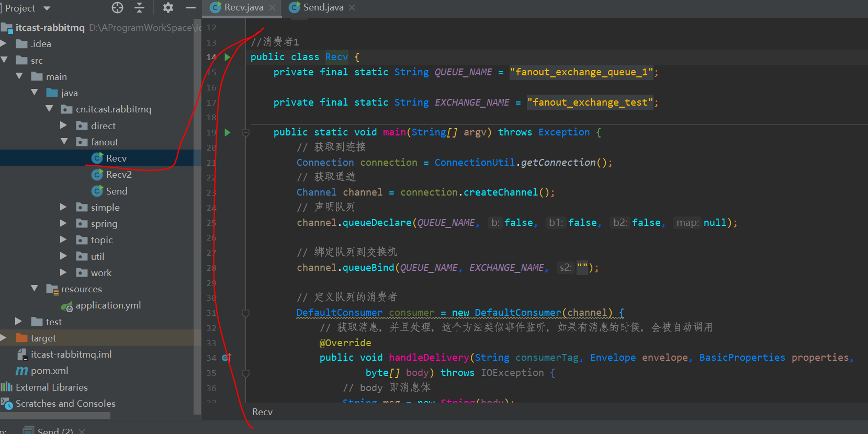Fold the handleDelivery block at line 35
This screenshot has height=434, width=868.
tap(245, 373)
